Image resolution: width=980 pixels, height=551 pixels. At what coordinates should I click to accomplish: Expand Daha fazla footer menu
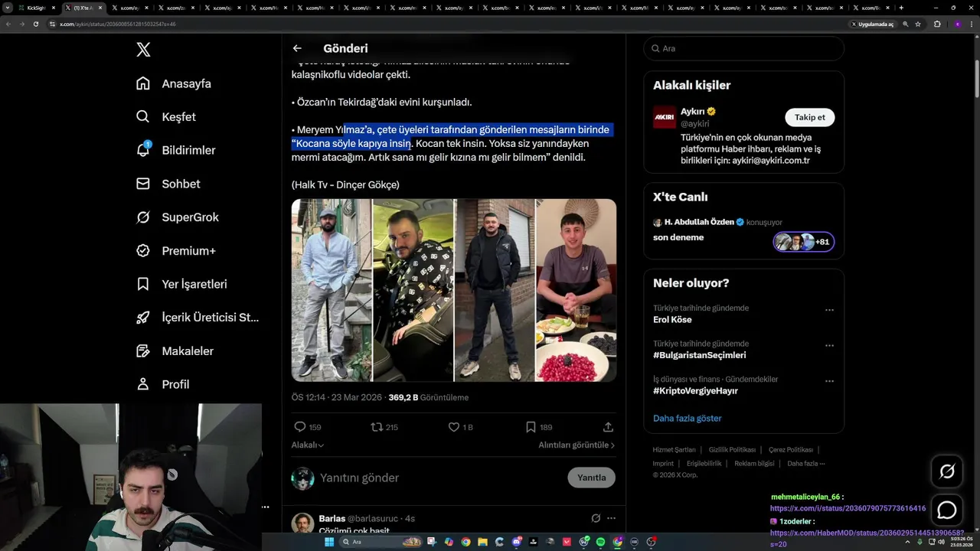click(806, 464)
